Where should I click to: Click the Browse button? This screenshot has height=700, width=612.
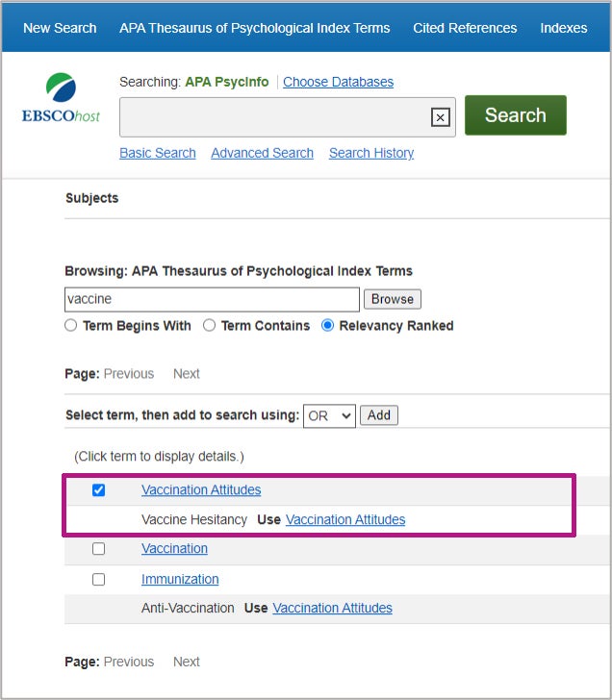point(393,299)
